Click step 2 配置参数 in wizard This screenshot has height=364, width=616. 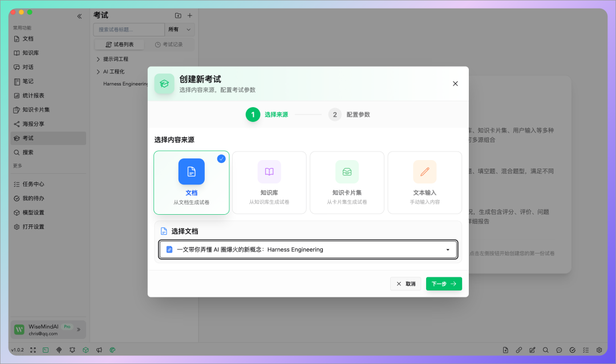349,114
